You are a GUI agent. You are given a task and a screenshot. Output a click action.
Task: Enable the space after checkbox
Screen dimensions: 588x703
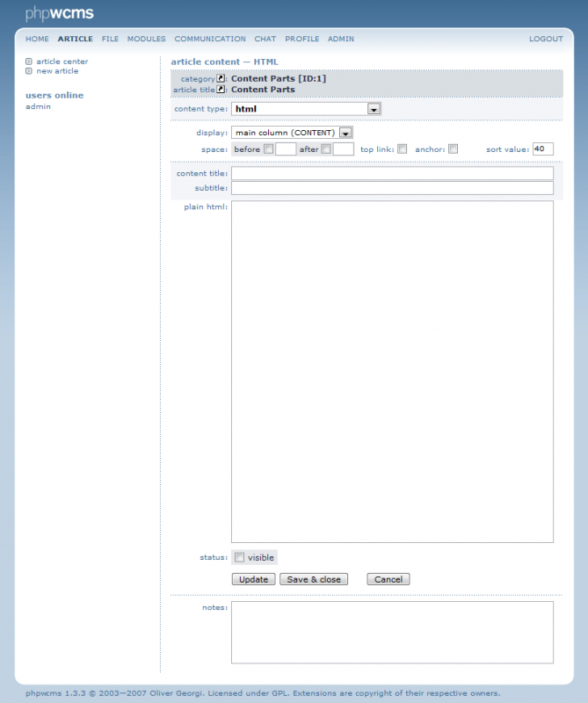[x=326, y=149]
